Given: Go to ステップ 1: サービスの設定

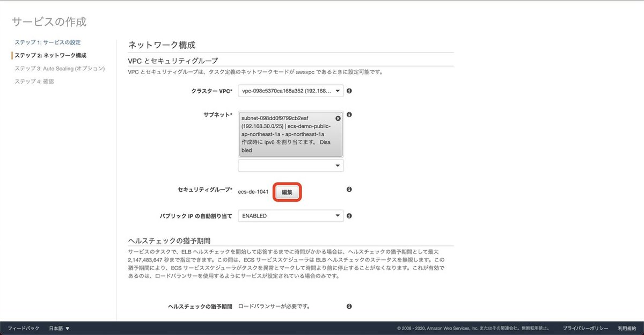Looking at the screenshot, I should pos(48,42).
